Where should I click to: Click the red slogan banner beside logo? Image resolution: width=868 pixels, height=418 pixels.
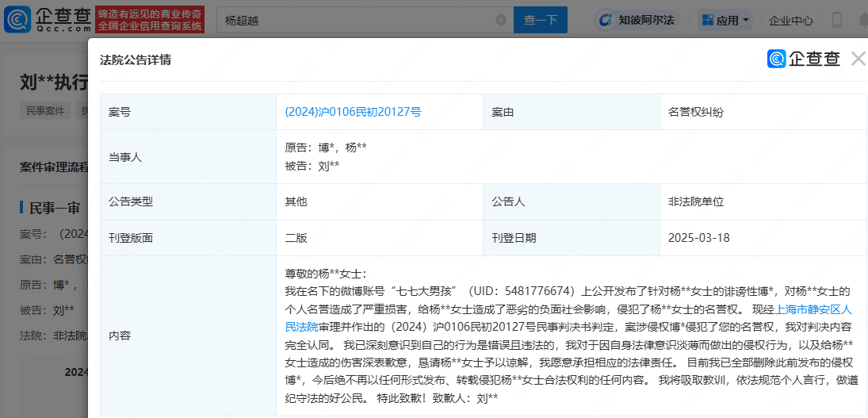pyautogui.click(x=150, y=20)
